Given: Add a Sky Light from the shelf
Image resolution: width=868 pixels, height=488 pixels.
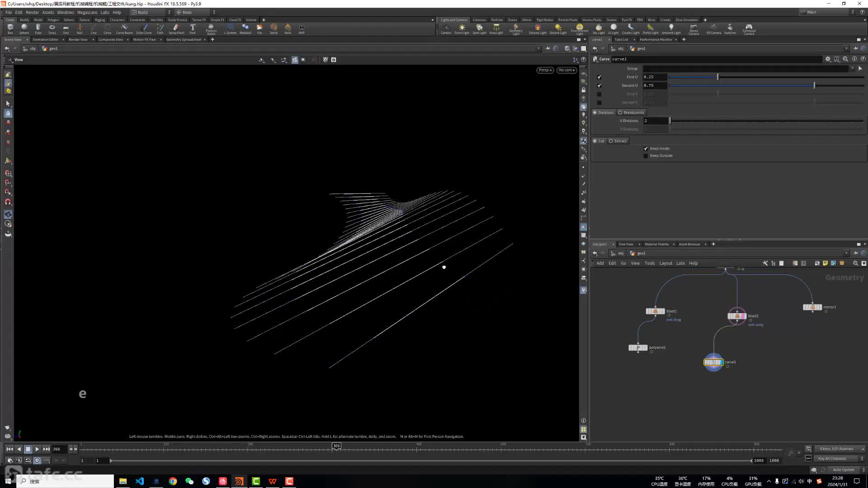Looking at the screenshot, I should click(x=599, y=29).
